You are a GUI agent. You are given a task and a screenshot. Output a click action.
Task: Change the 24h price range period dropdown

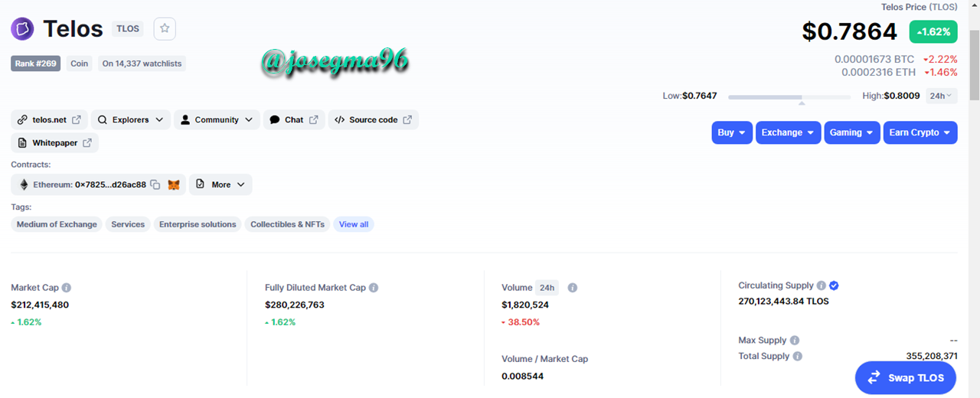tap(941, 96)
